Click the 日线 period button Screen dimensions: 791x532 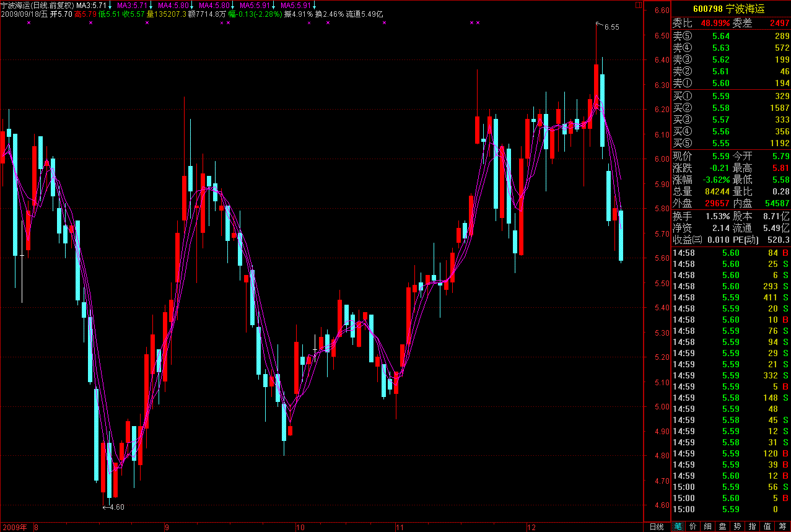[x=657, y=526]
